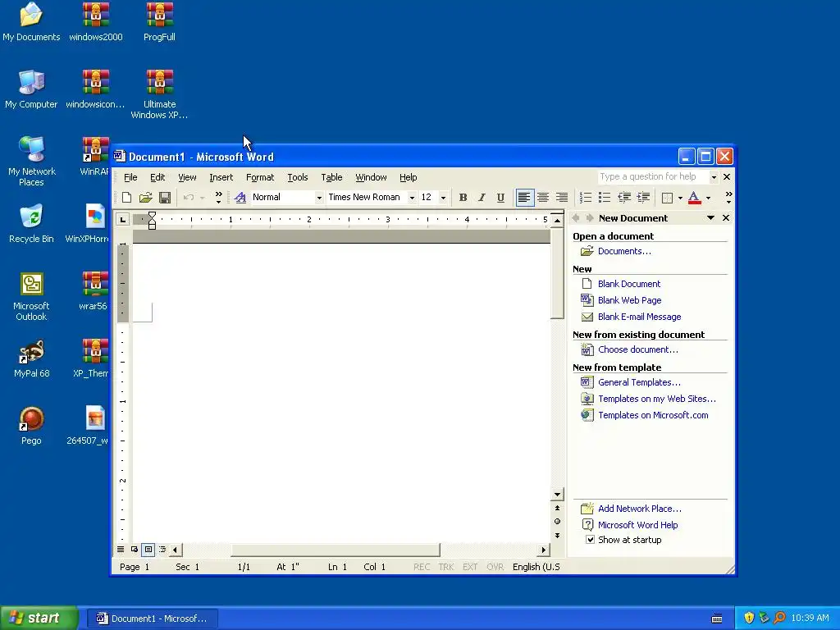Click the Save floppy disk icon
Viewport: 840px width, 630px height.
coord(165,198)
